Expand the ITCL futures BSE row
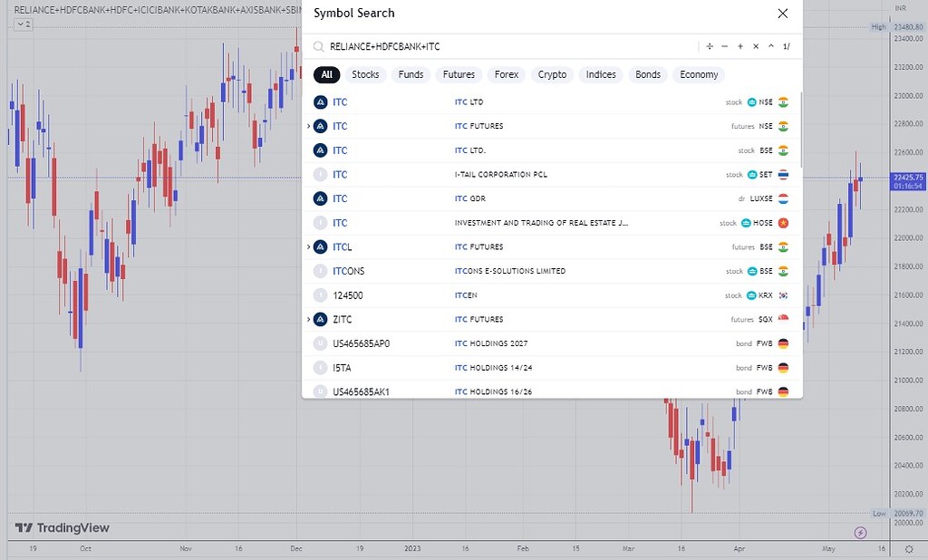 point(308,246)
